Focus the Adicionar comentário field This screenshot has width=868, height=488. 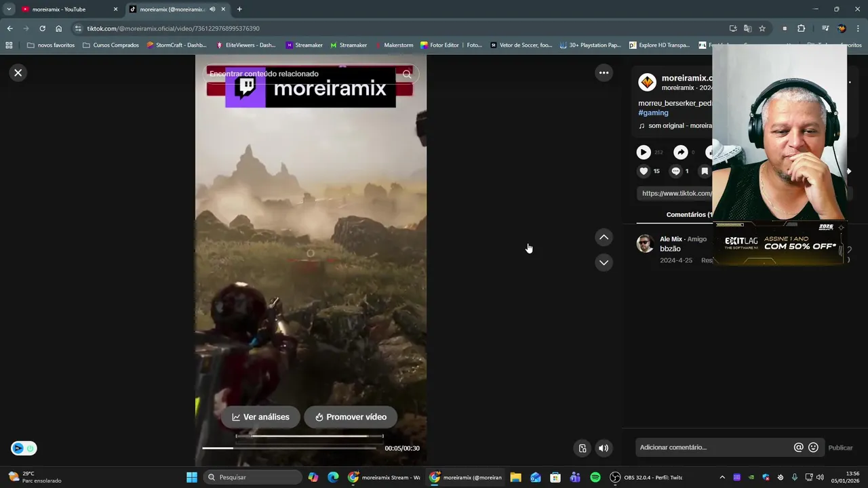tap(715, 447)
